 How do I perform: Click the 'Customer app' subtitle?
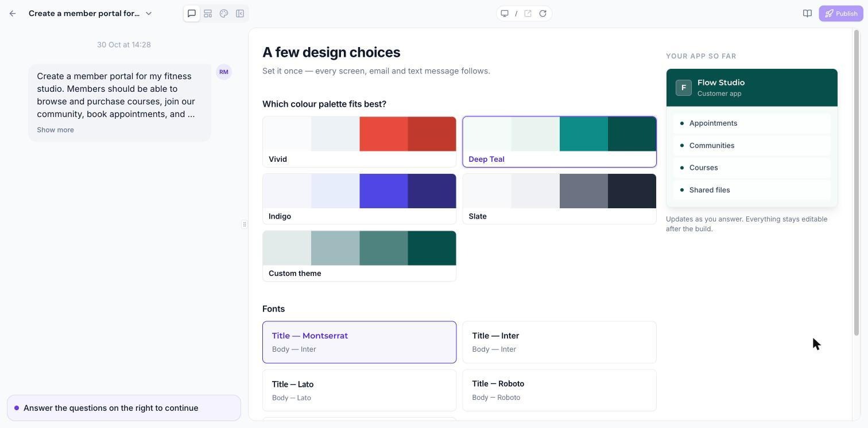click(719, 94)
